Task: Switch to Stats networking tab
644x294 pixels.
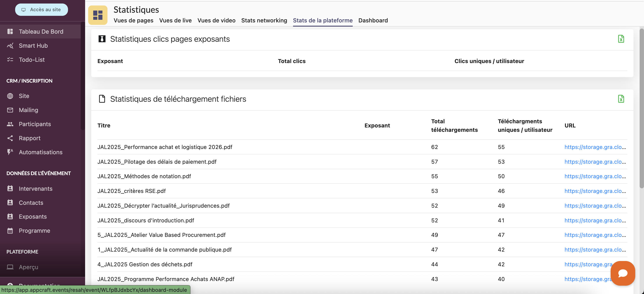Action: (264, 20)
